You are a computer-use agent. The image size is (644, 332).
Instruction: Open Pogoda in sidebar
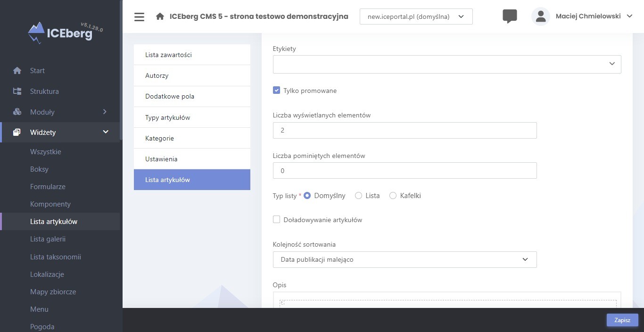pos(42,327)
